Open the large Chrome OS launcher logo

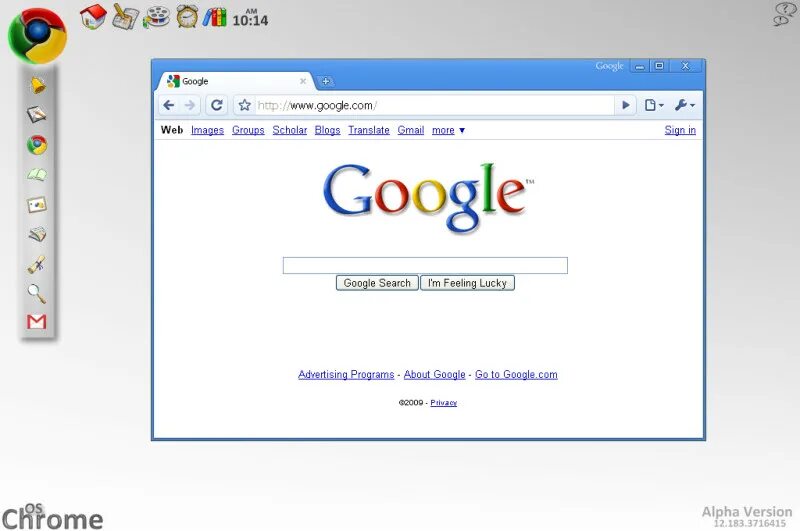click(x=37, y=36)
